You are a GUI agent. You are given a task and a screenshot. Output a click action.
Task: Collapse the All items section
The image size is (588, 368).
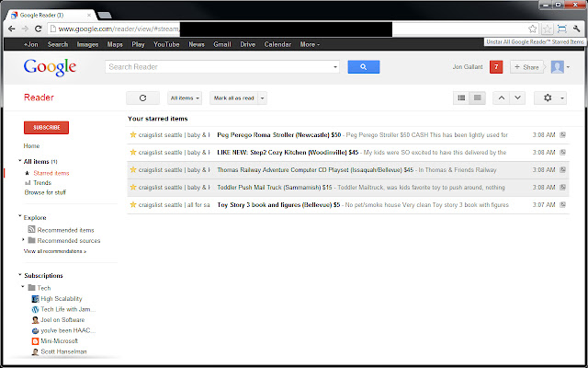(20, 161)
